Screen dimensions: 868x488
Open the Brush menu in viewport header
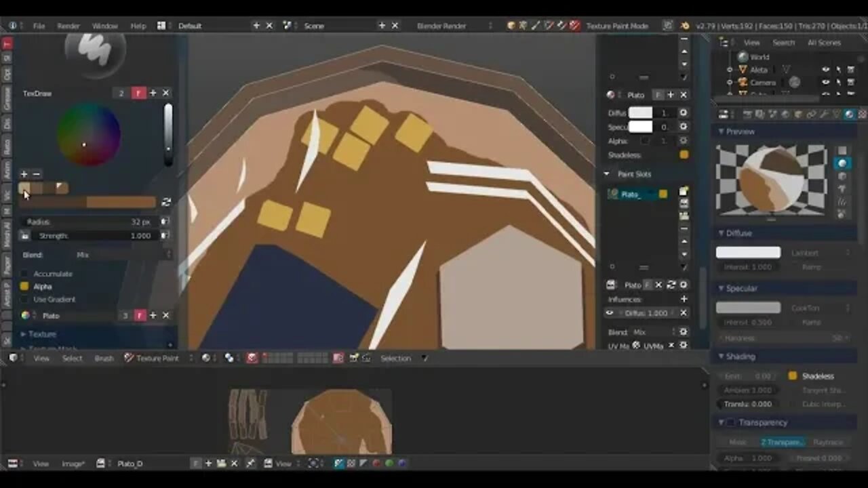coord(104,359)
